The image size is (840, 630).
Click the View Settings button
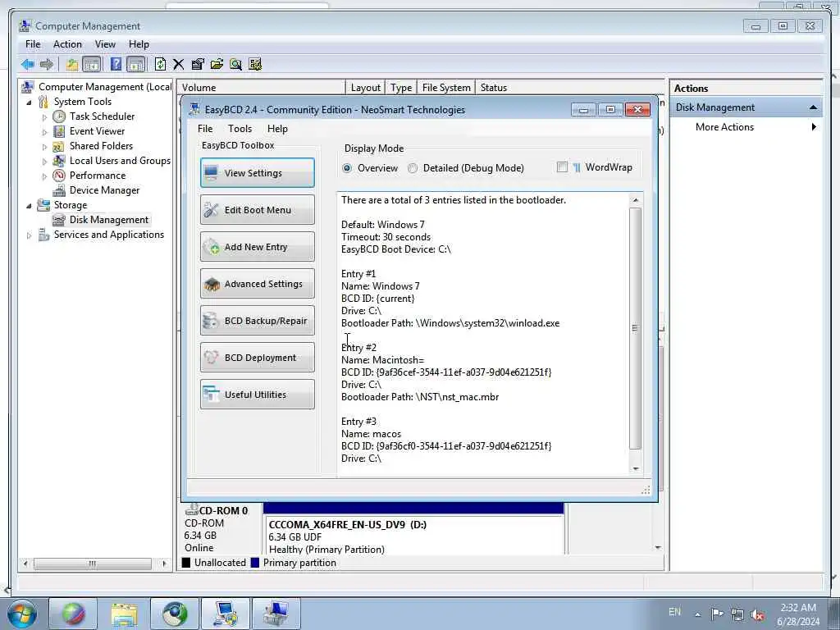pos(257,172)
